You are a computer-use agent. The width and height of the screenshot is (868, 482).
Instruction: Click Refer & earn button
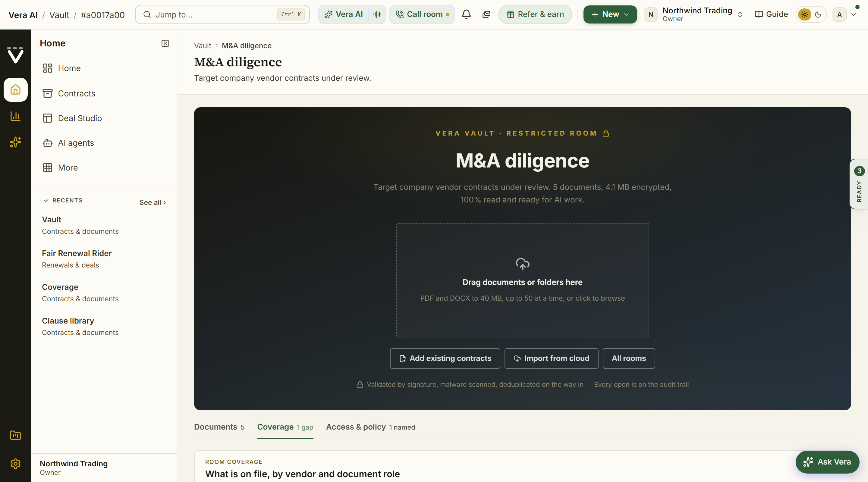tap(535, 14)
